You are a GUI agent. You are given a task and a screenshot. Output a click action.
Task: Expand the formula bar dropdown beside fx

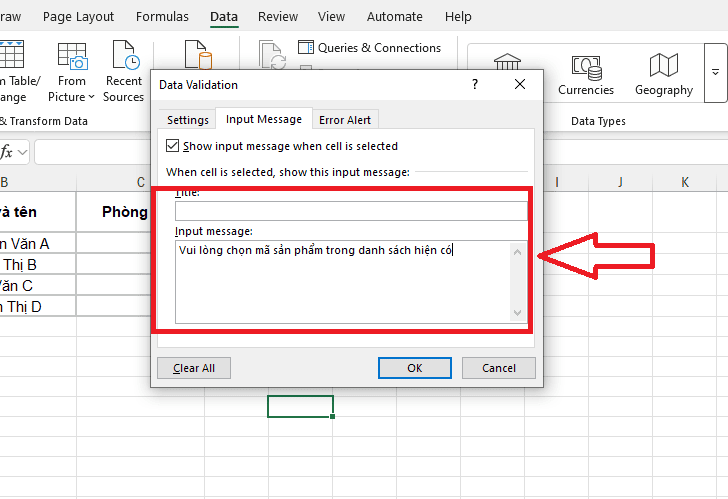pyautogui.click(x=23, y=152)
